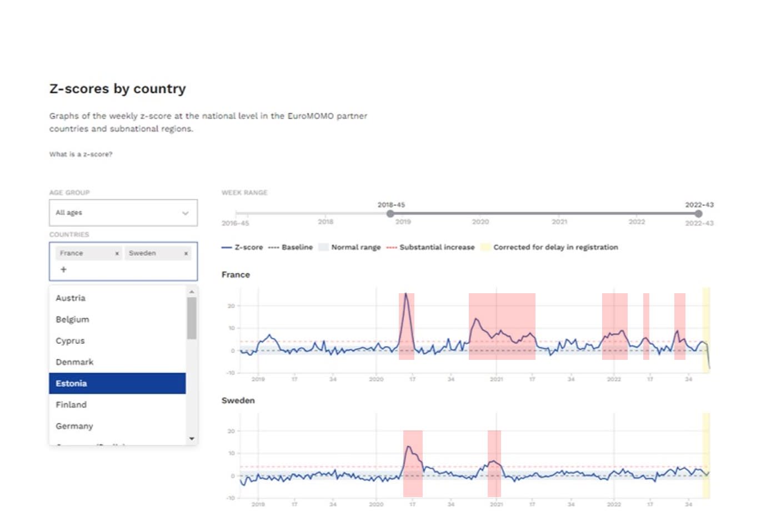The width and height of the screenshot is (776, 532).
Task: Toggle Baseline legend item
Action: (291, 247)
